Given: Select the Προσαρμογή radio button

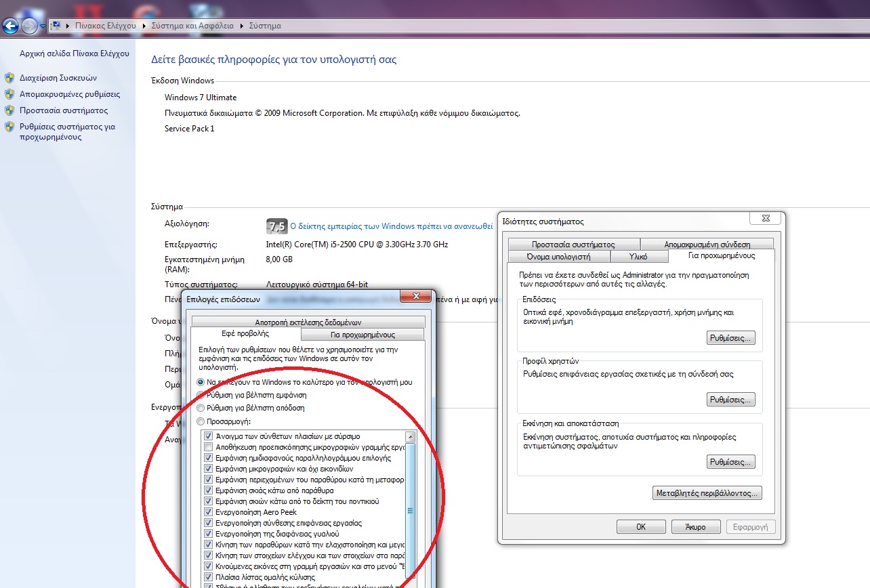Looking at the screenshot, I should pyautogui.click(x=201, y=421).
